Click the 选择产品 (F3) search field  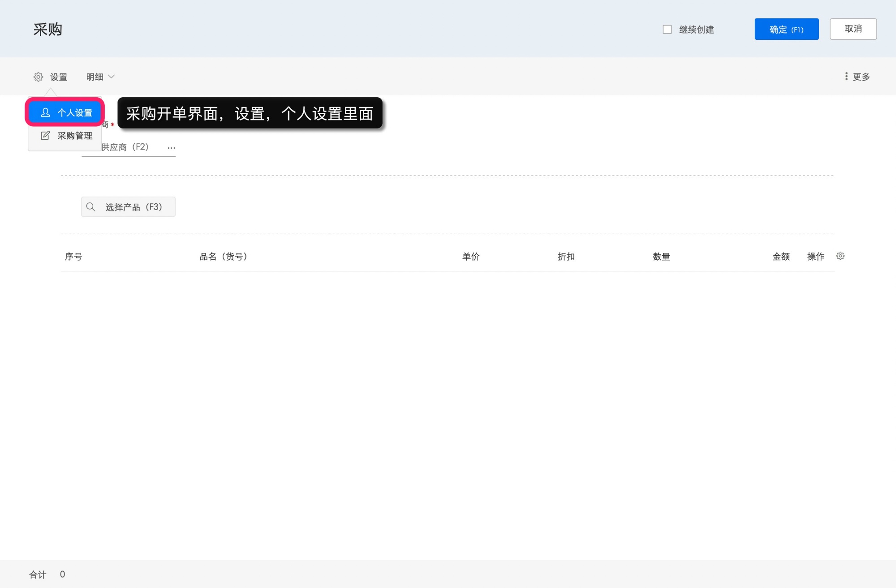coord(128,207)
